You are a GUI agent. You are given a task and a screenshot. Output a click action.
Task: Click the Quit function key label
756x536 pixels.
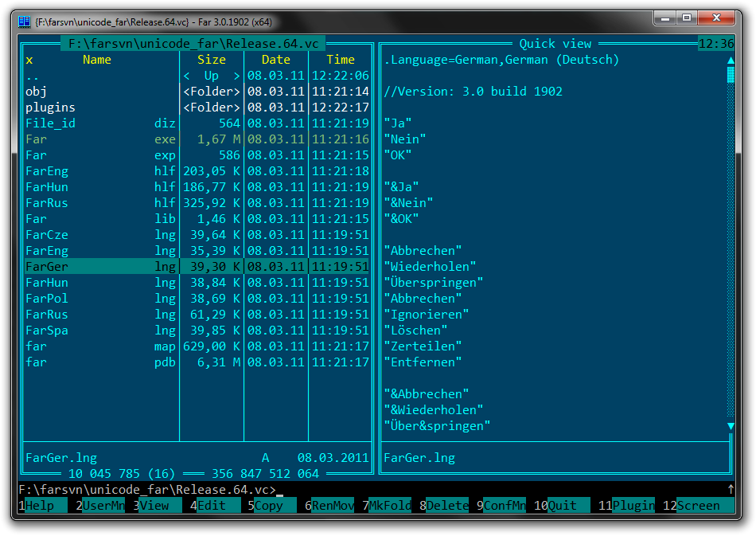[568, 506]
